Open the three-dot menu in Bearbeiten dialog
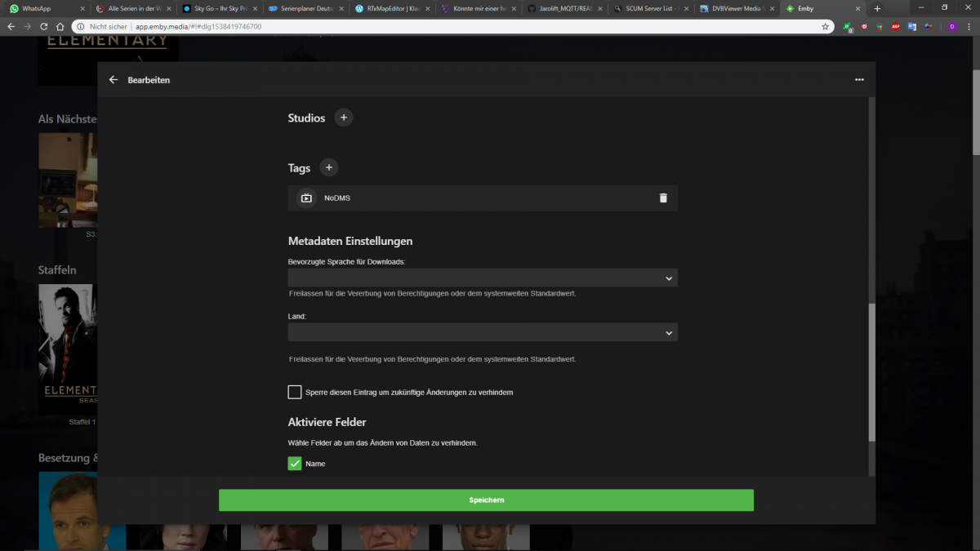This screenshot has height=551, width=980. (x=859, y=80)
